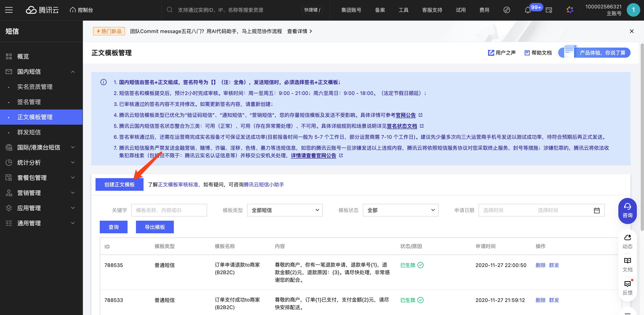Click the notification bell icon

click(527, 10)
